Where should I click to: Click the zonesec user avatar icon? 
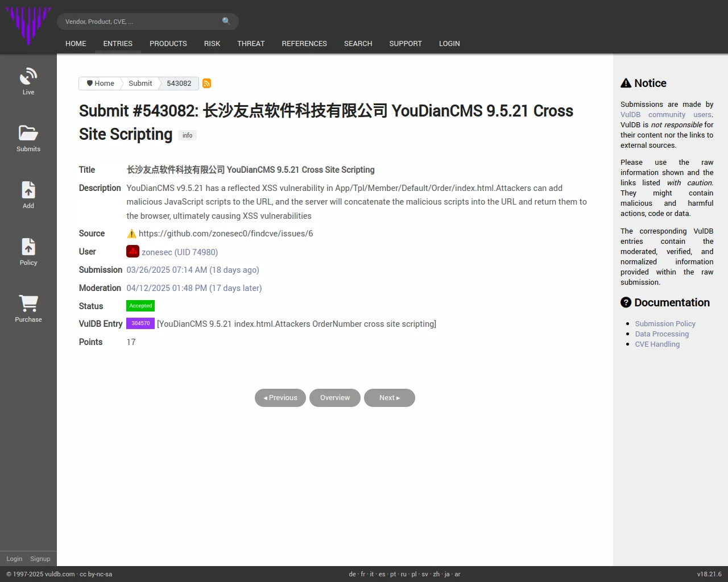(x=133, y=251)
